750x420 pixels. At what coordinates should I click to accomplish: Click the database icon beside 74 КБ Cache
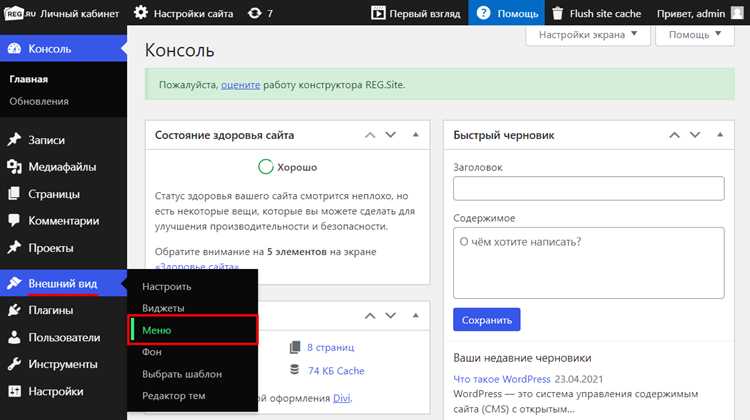(x=295, y=370)
